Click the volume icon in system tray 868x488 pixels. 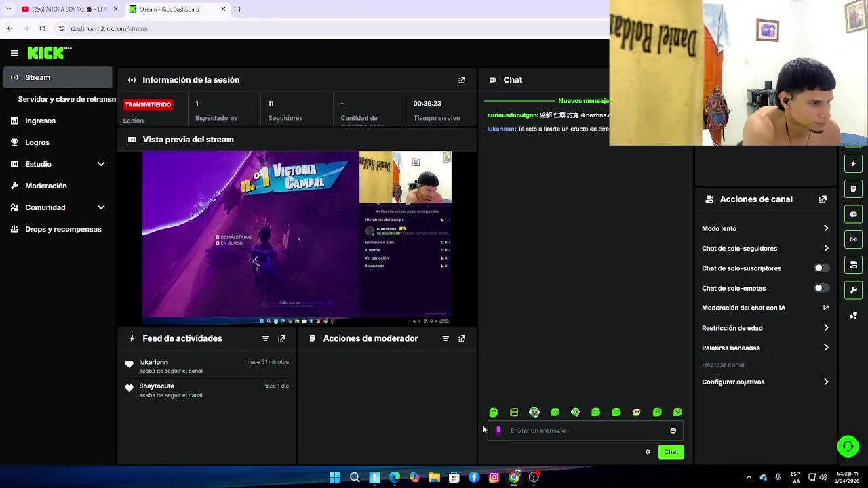(x=824, y=477)
